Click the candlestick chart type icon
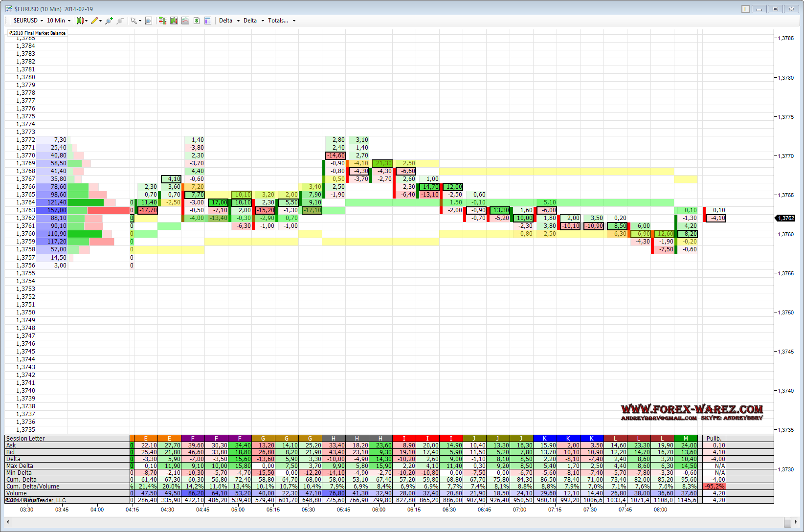The height and width of the screenshot is (532, 804). coord(80,21)
